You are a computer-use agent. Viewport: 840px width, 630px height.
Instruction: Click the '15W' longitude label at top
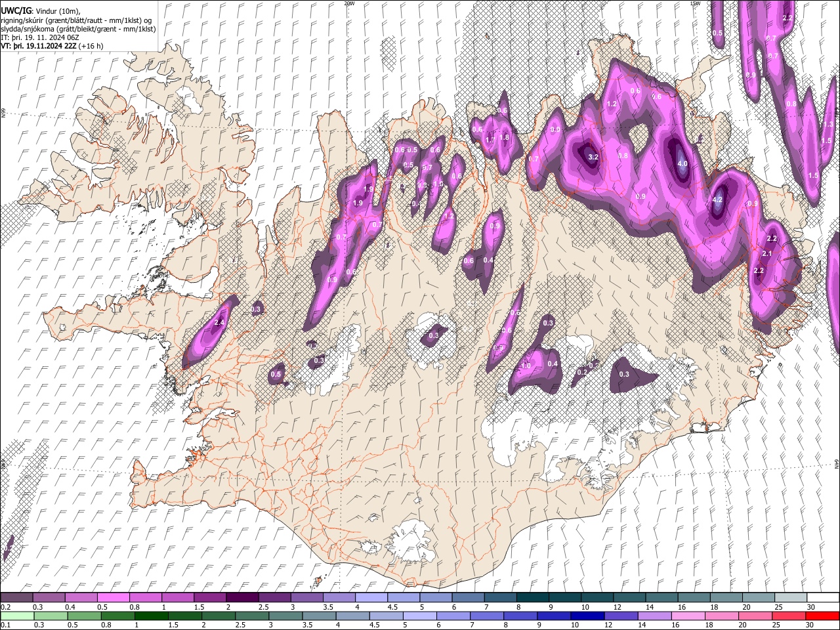(x=695, y=3)
